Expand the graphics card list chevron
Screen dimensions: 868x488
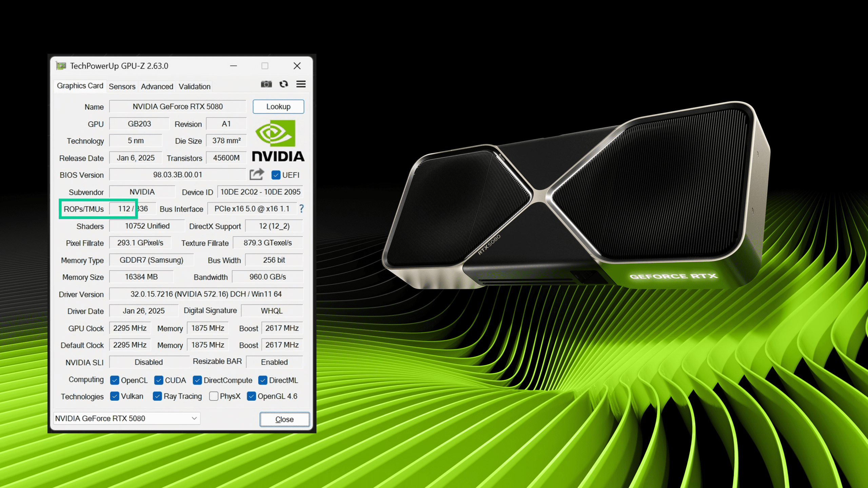[194, 419]
